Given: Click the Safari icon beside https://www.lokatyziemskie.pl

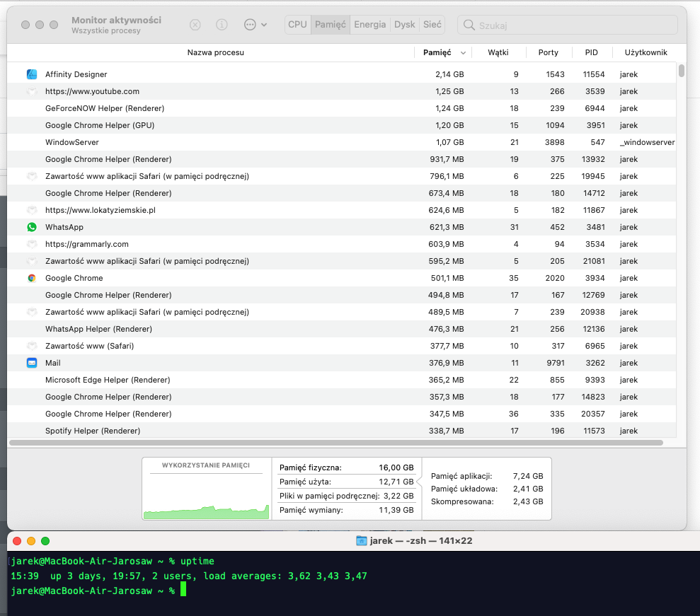Looking at the screenshot, I should click(x=32, y=210).
